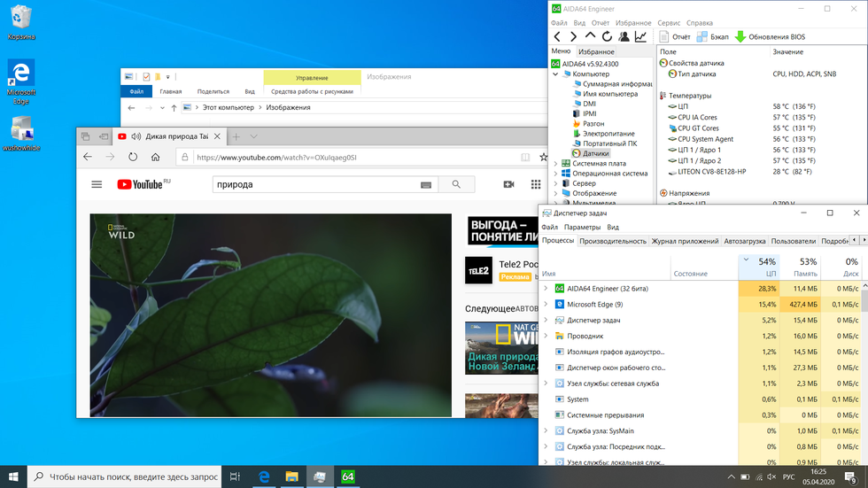The width and height of the screenshot is (868, 488).
Task: Select the Электропитание tree item
Action: coord(603,134)
